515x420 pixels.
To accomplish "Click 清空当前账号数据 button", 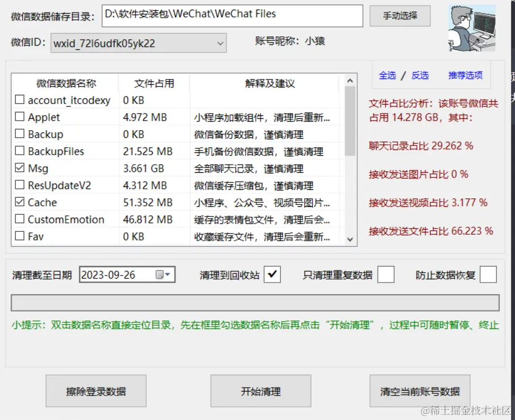I will [420, 391].
